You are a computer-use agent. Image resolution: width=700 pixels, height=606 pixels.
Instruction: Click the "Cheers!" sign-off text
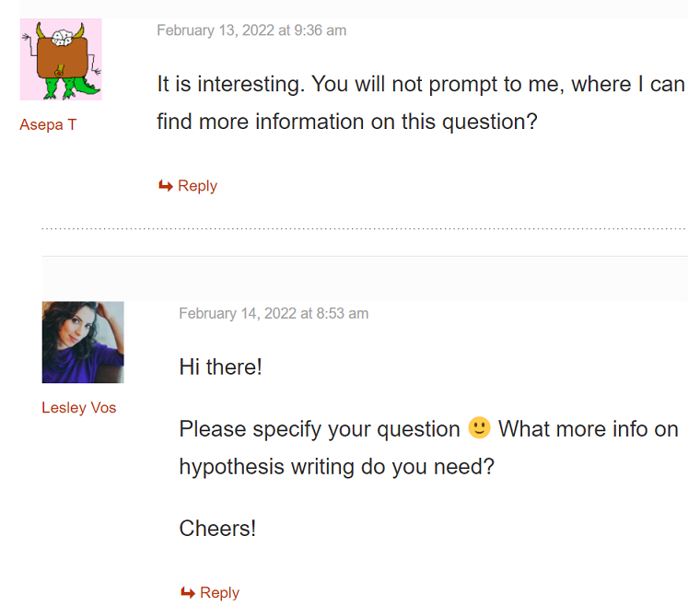pos(217,529)
